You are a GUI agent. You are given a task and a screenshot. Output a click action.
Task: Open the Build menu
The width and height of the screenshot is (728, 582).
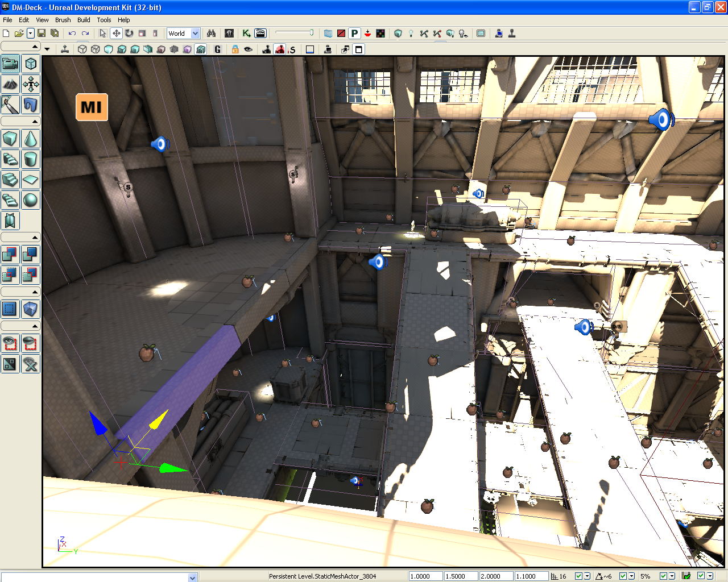coord(84,20)
